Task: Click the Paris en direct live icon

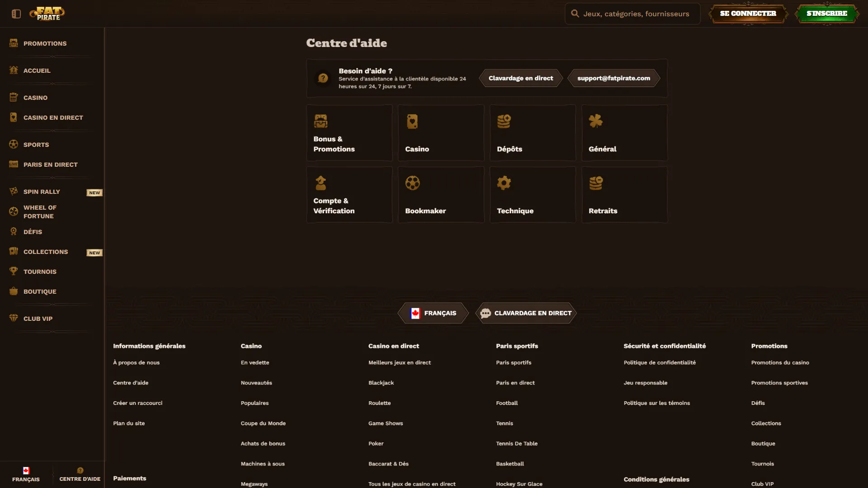Action: (x=14, y=164)
